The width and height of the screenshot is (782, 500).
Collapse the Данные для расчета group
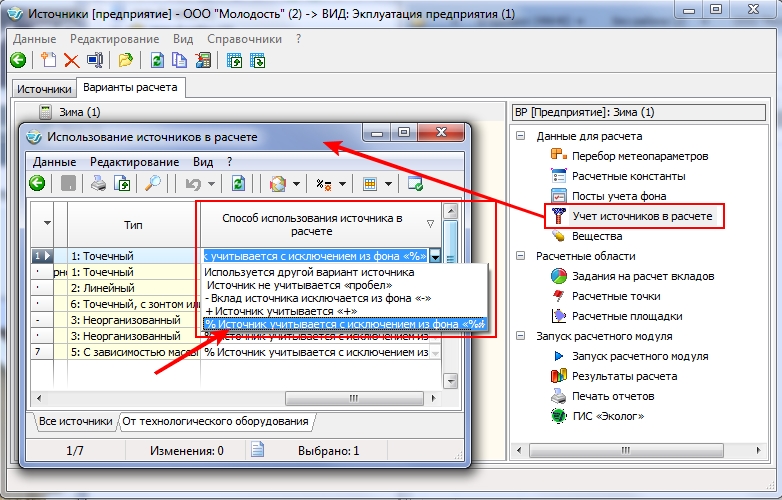(521, 136)
